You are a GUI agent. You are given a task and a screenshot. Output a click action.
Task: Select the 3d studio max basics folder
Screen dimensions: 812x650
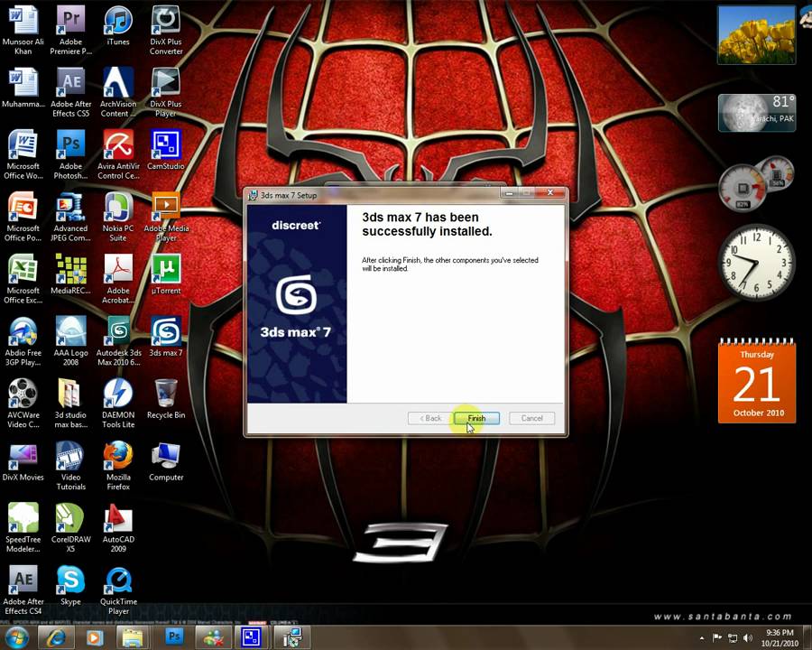pyautogui.click(x=71, y=404)
